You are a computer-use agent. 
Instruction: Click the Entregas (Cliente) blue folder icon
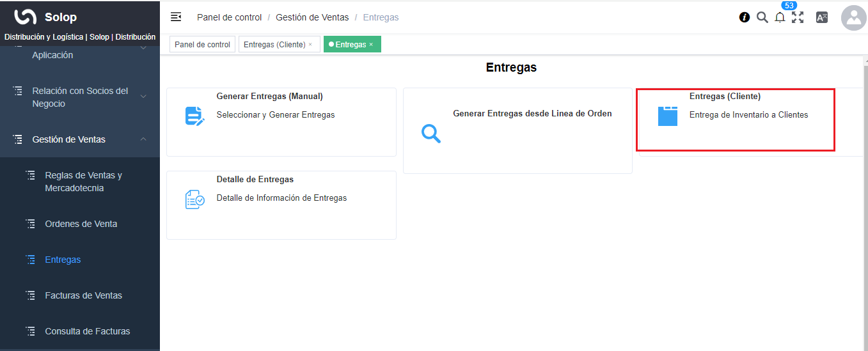click(x=667, y=116)
